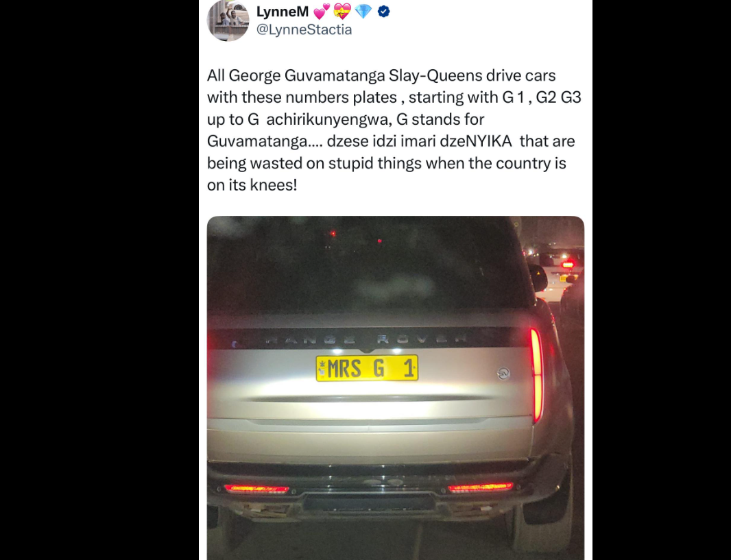Screen dimensions: 731x560
Task: Open the @LynneStactia handle link
Action: [304, 30]
